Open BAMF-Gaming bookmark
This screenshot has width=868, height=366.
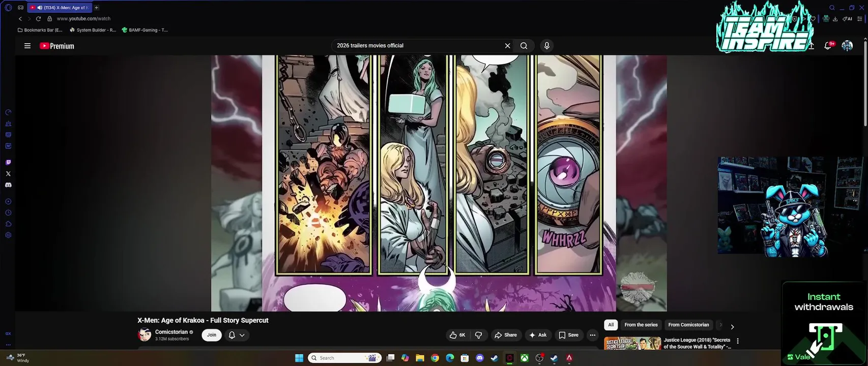click(145, 30)
